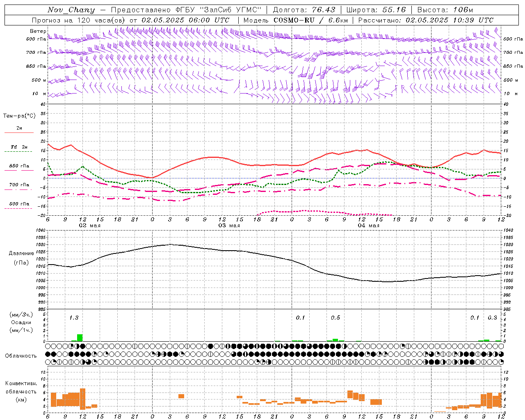Click the precipitation amount 1.3

[x=74, y=317]
